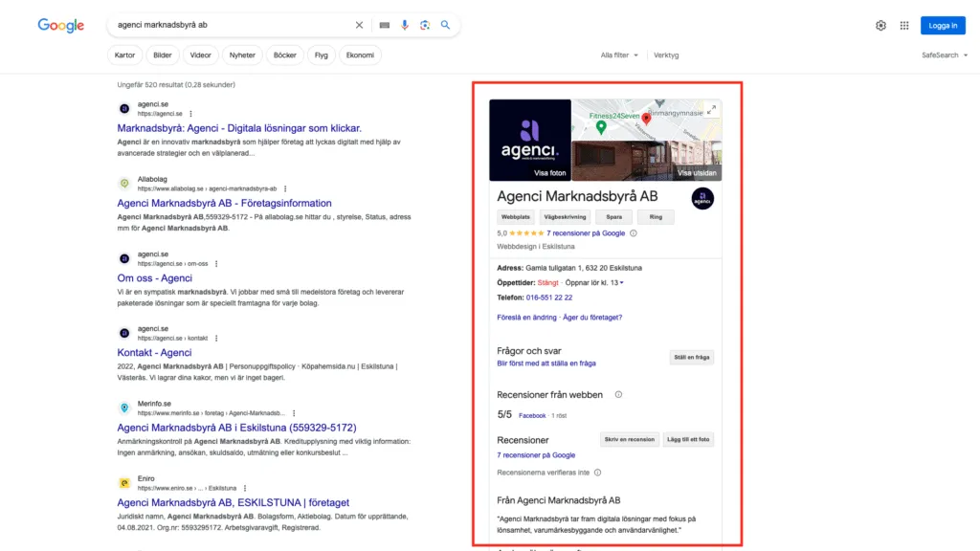Click the Skriv en recension button
Viewport: 980px width, 551px height.
630,439
